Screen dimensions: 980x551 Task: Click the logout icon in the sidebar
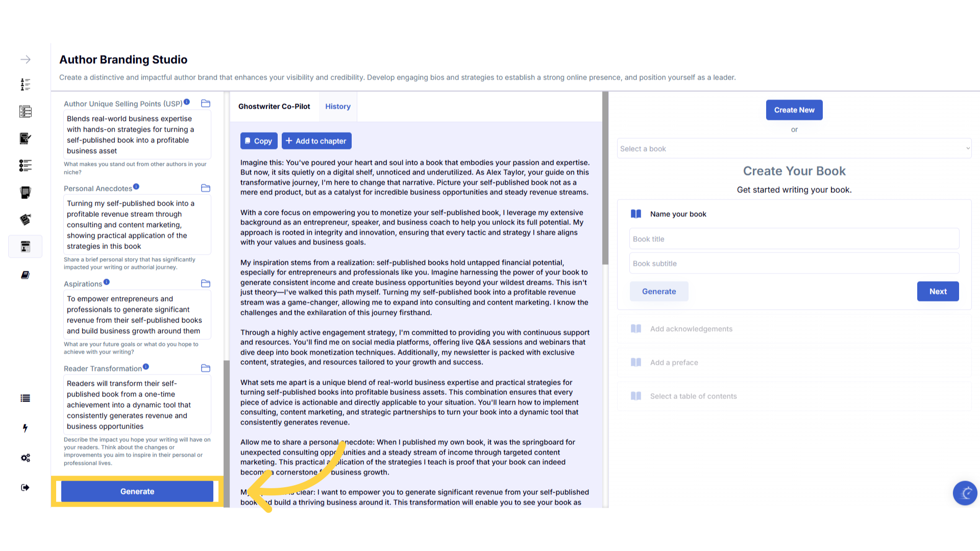(25, 487)
